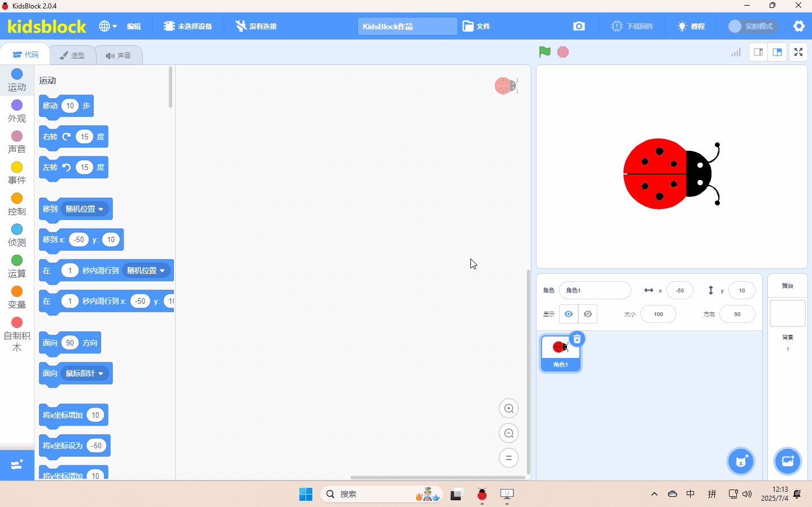Viewport: 812px width, 507px height.
Task: Switch to the 声音 sounds tab
Action: point(119,55)
